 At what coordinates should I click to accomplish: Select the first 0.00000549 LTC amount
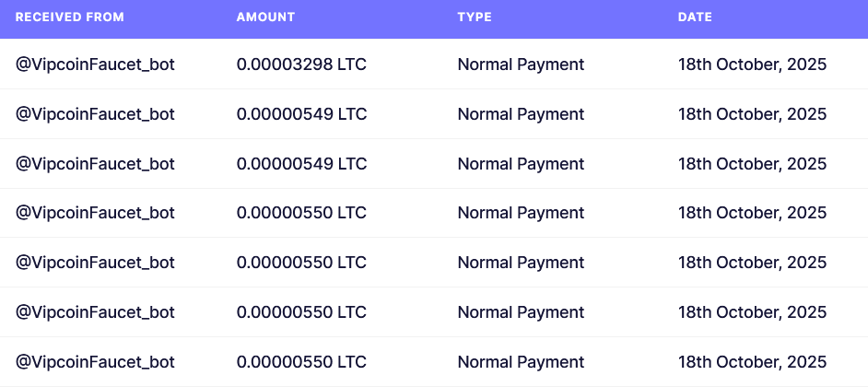301,114
